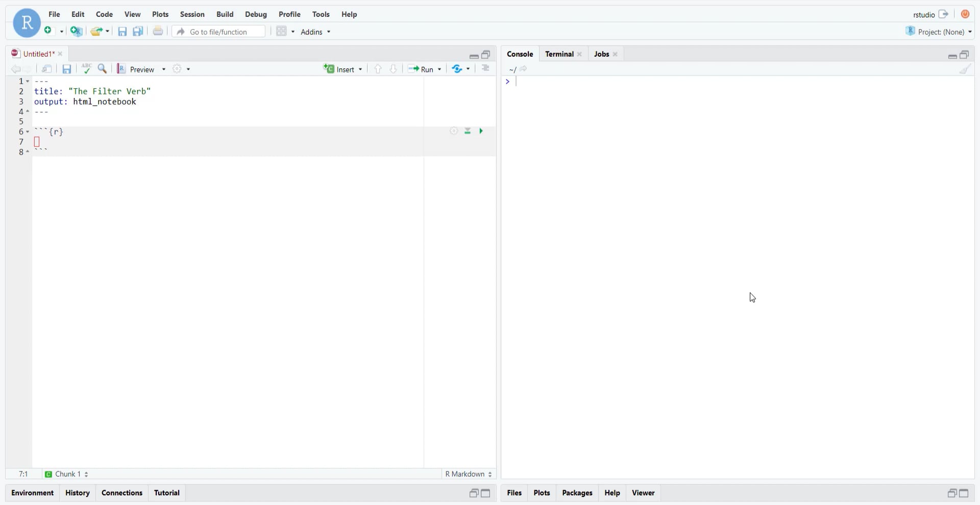Clear the console with broom icon
Screen dimensions: 980x505
point(965,69)
